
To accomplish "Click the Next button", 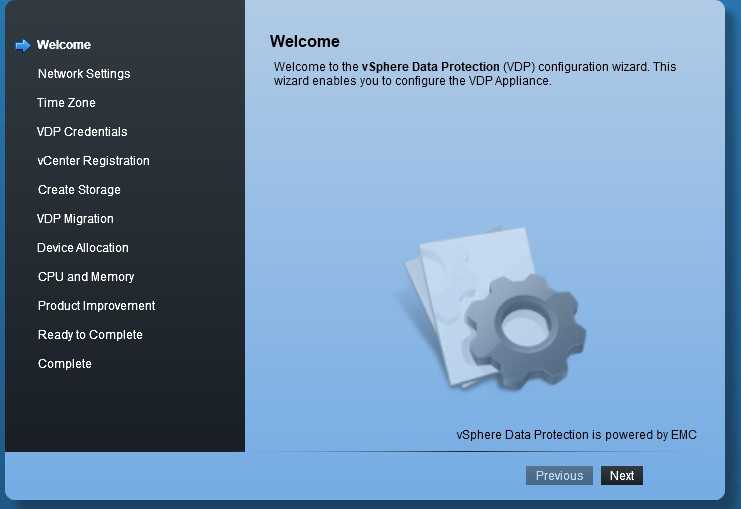I will coord(622,475).
